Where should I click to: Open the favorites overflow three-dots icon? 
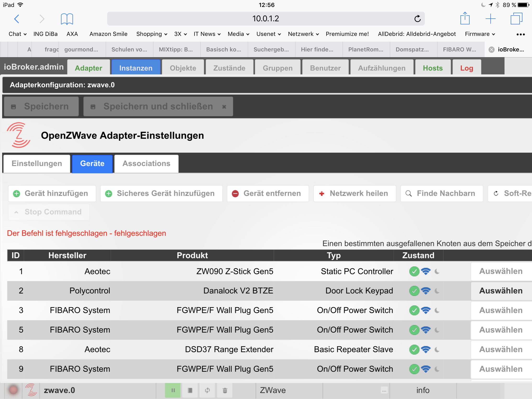(521, 34)
